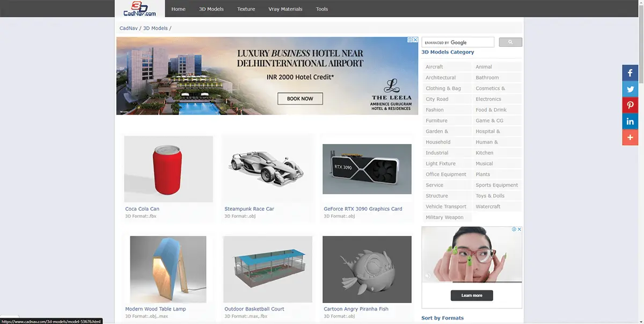This screenshot has height=324, width=644.
Task: Open the Steampunk Race Car thumbnail
Action: coord(268,169)
